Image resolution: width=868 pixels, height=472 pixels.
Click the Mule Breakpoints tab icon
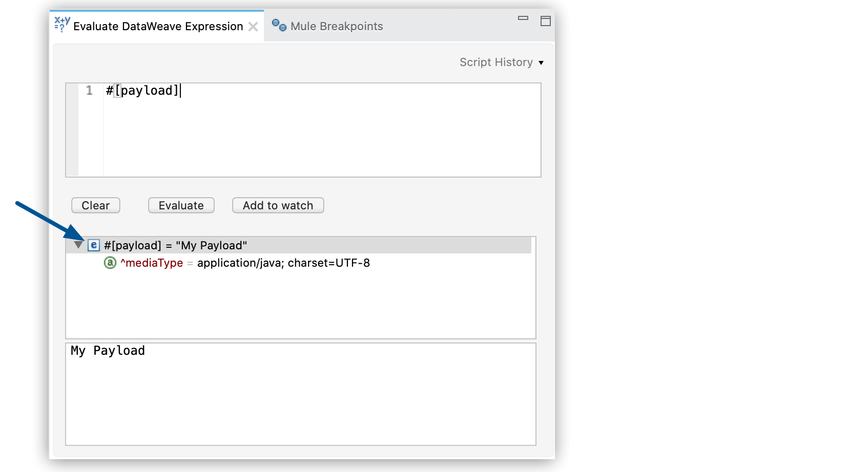pyautogui.click(x=279, y=25)
